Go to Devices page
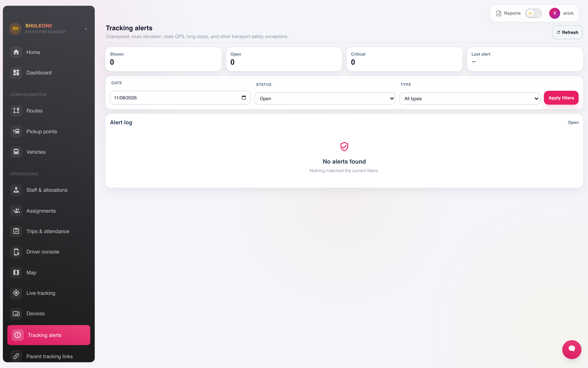Viewport: 588px width, 368px height. click(49, 314)
